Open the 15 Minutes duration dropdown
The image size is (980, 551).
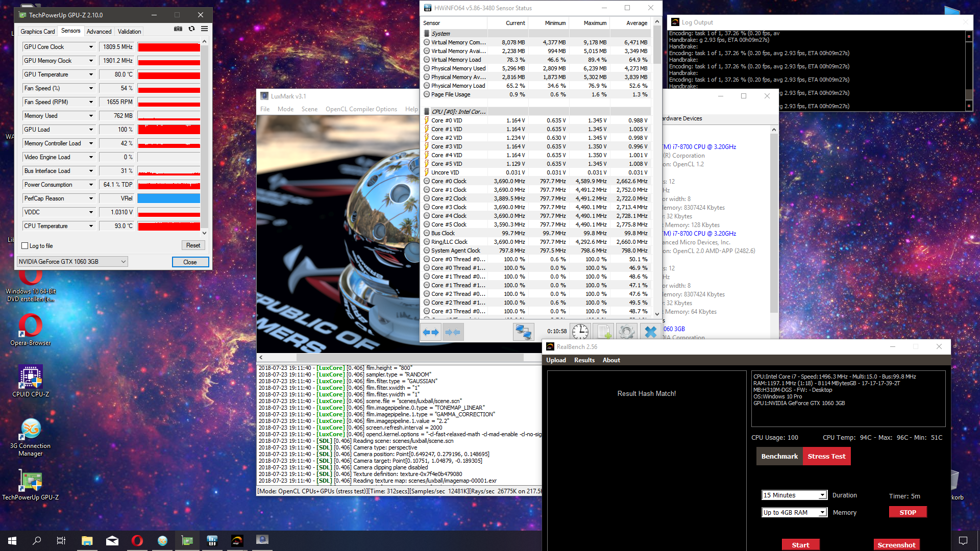pos(794,495)
